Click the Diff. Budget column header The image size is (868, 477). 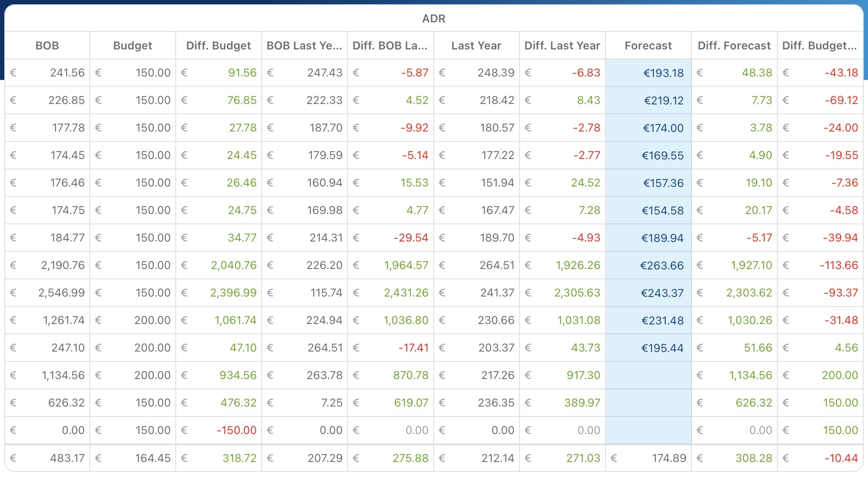[x=218, y=46]
